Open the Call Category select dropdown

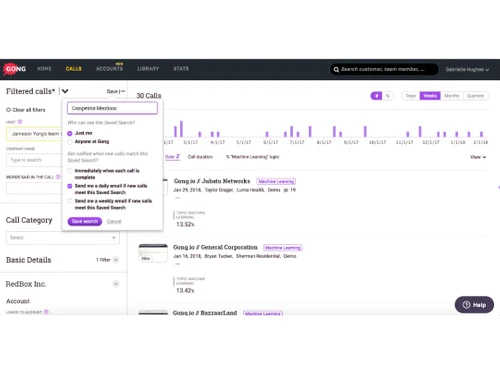[63, 237]
